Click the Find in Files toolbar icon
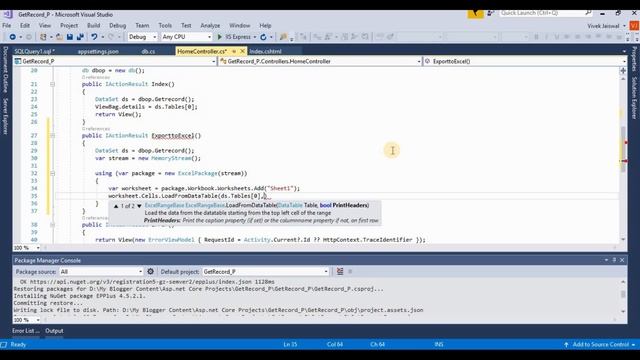This screenshot has height=360, width=640. tap(283, 37)
